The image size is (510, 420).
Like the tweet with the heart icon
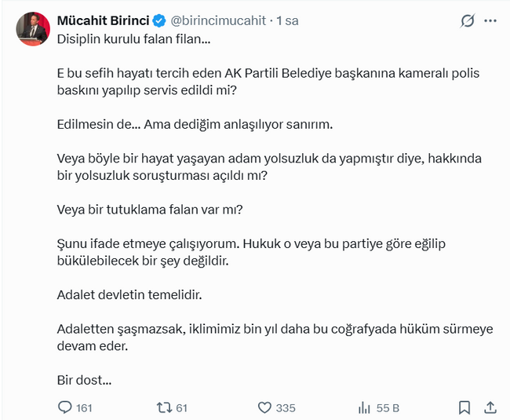pos(264,407)
